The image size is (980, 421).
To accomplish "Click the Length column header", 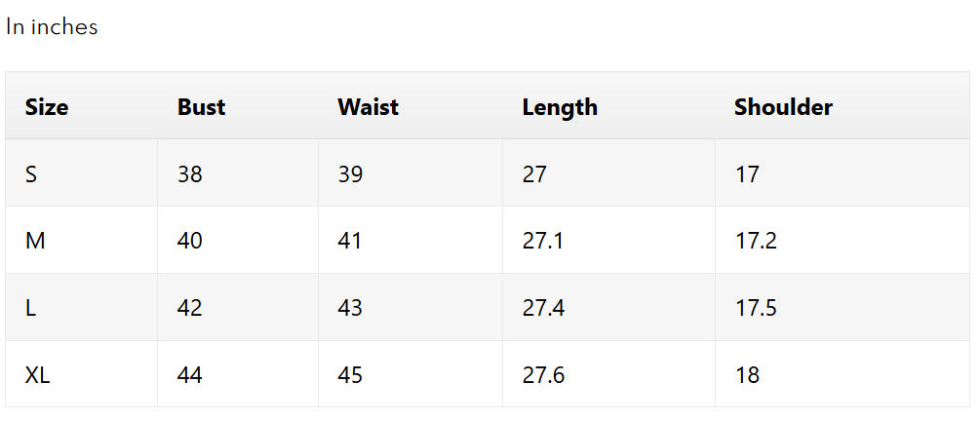I will point(560,107).
